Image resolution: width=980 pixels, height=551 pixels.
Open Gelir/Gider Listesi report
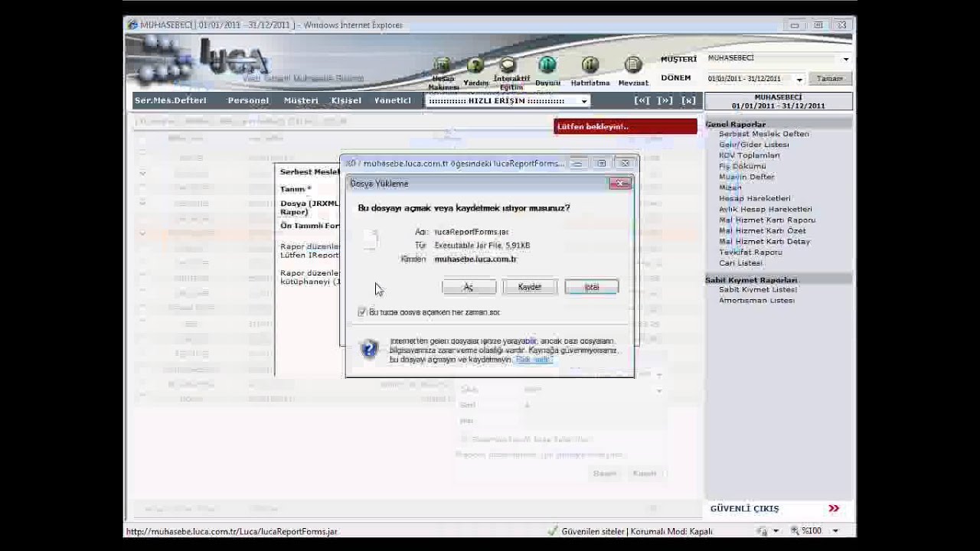point(753,145)
